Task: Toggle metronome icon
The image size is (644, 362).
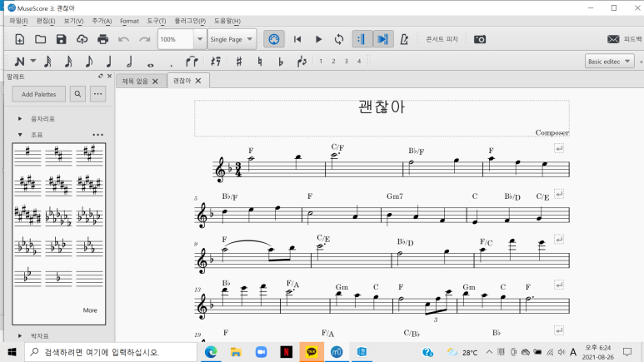Action: coord(404,39)
